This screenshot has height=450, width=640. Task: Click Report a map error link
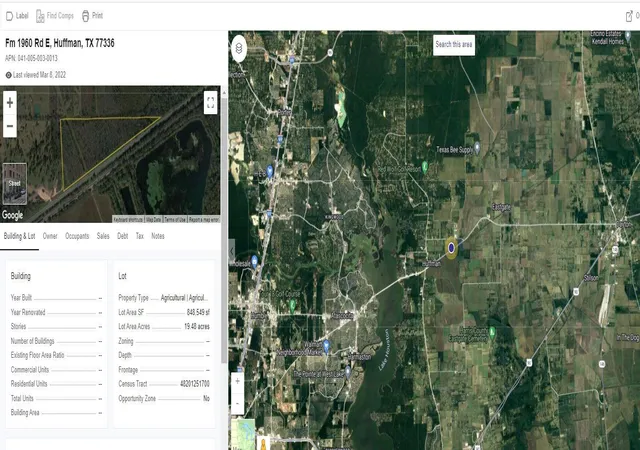(x=204, y=220)
